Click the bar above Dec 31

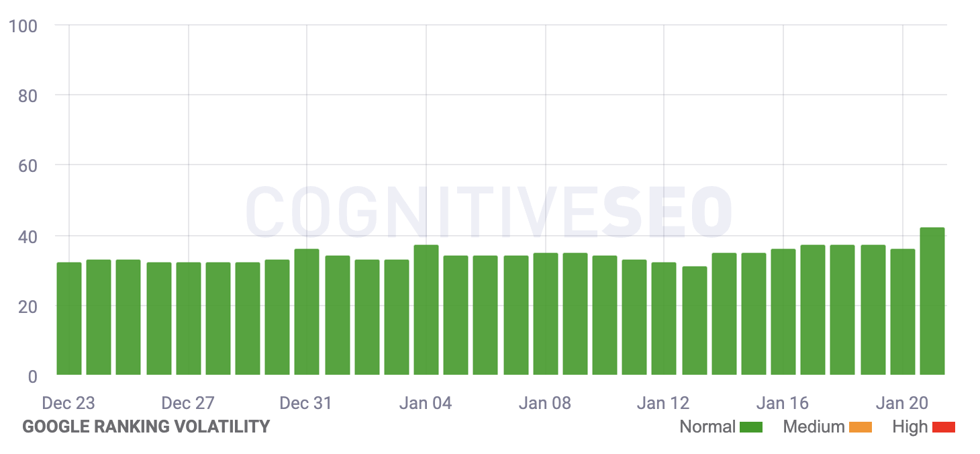[x=307, y=312]
